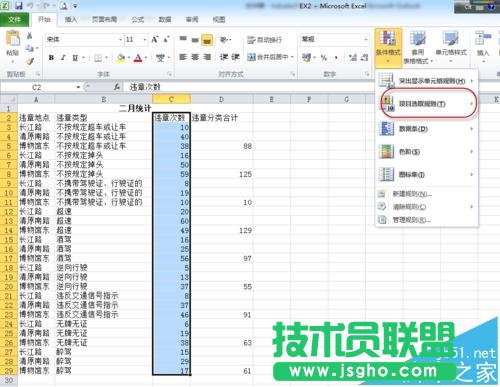Select row 14 header

pyautogui.click(x=9, y=230)
